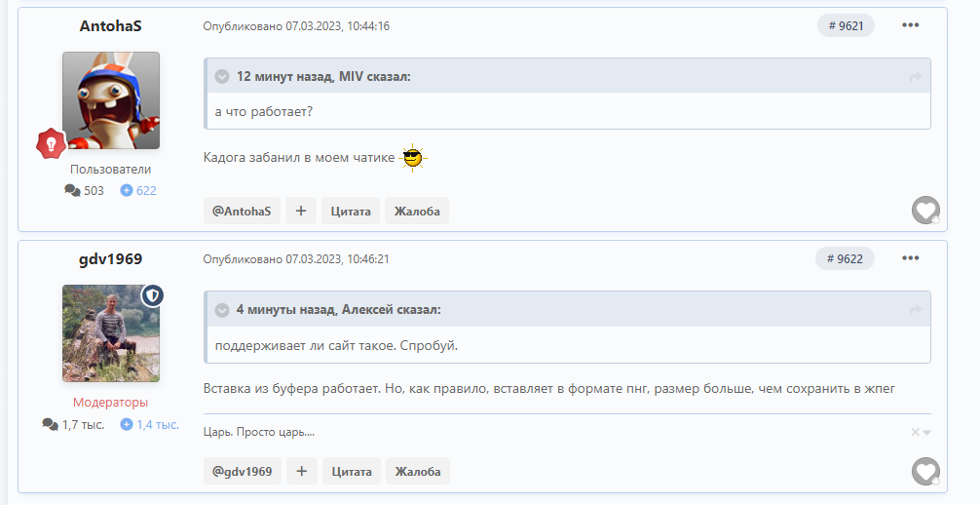Open the gdv1969 username profile link
980x505 pixels.
pyautogui.click(x=111, y=258)
